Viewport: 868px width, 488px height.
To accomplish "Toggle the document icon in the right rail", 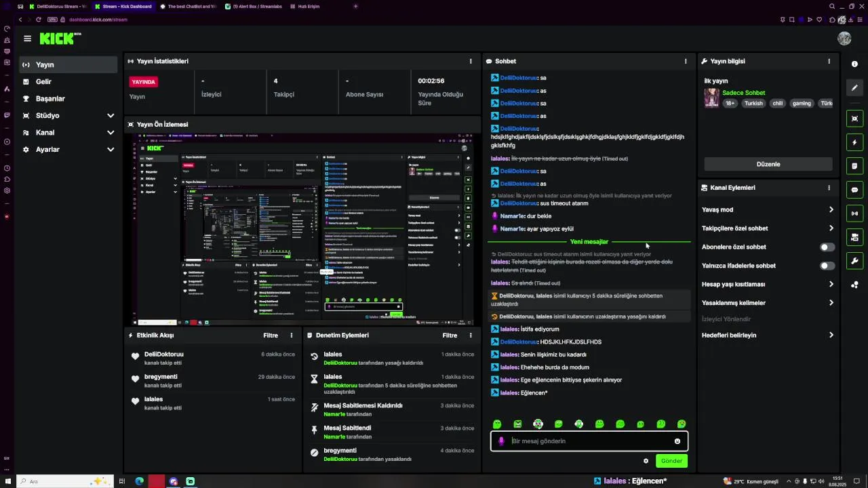I will 854,166.
